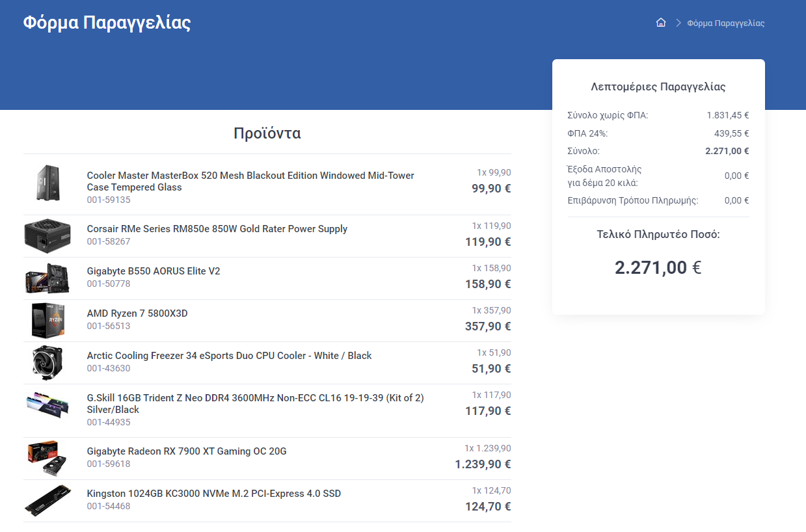The width and height of the screenshot is (806, 532).
Task: Click the Προϊόντα section heading
Action: click(x=267, y=133)
